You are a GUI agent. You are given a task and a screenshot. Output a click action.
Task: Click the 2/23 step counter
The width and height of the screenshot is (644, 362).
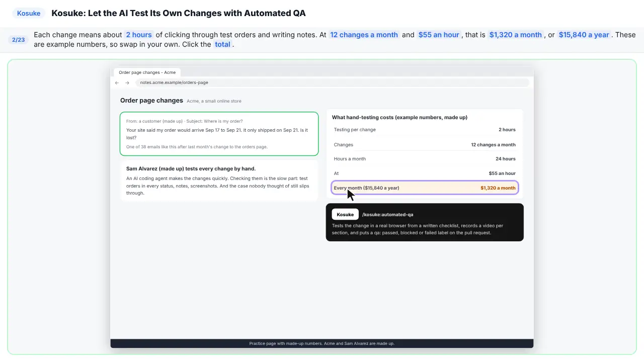[19, 40]
